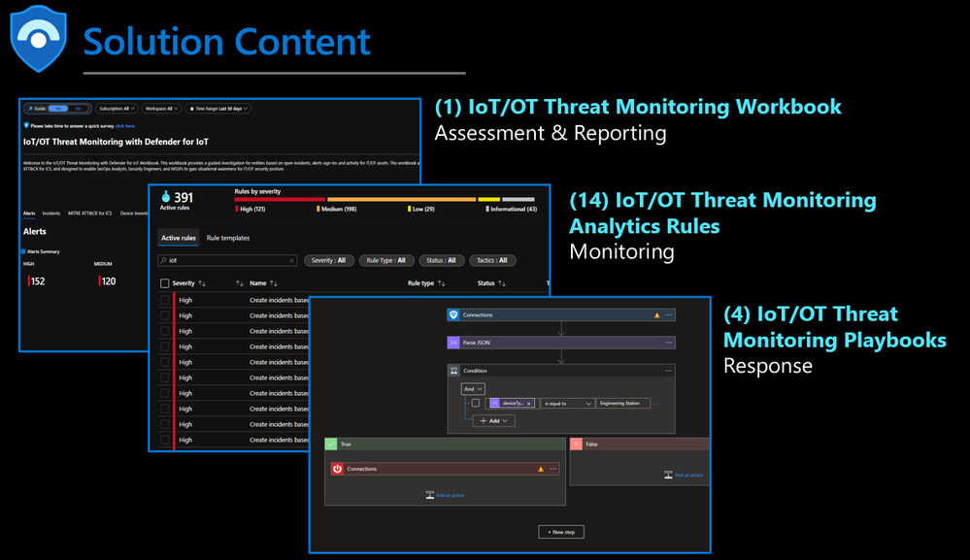
Task: Click the magnifier icon in the iot search box
Action: tap(164, 260)
